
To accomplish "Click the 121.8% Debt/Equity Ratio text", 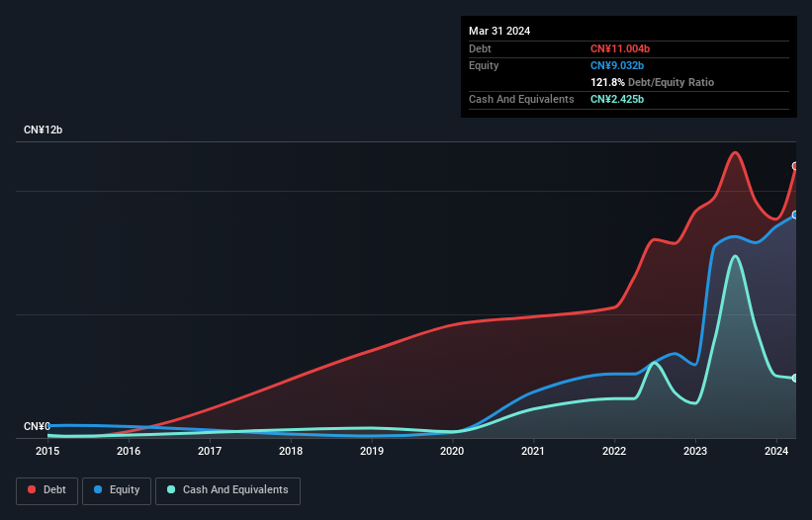I will 652,82.
